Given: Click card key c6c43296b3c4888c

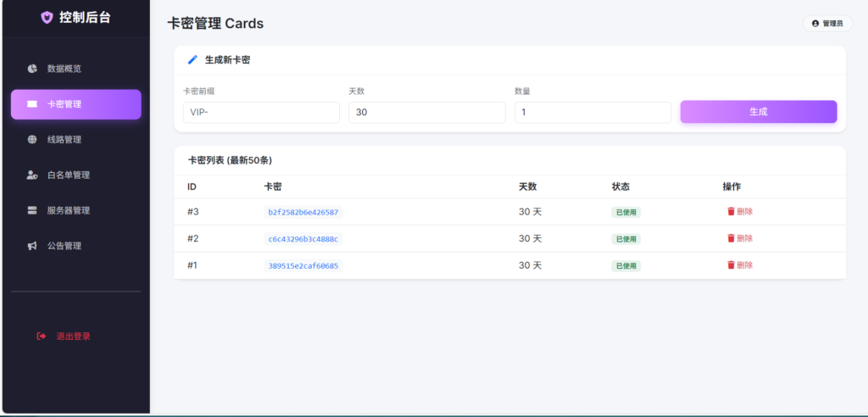Looking at the screenshot, I should point(303,239).
